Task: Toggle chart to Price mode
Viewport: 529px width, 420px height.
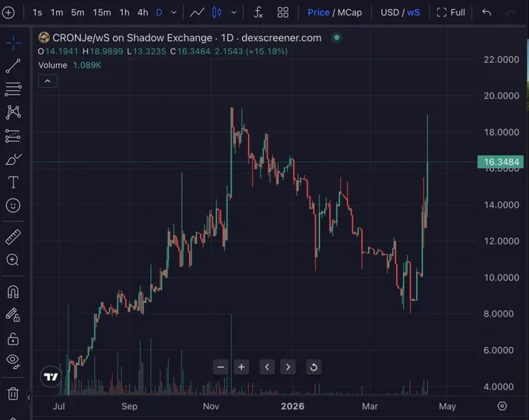Action: click(318, 12)
